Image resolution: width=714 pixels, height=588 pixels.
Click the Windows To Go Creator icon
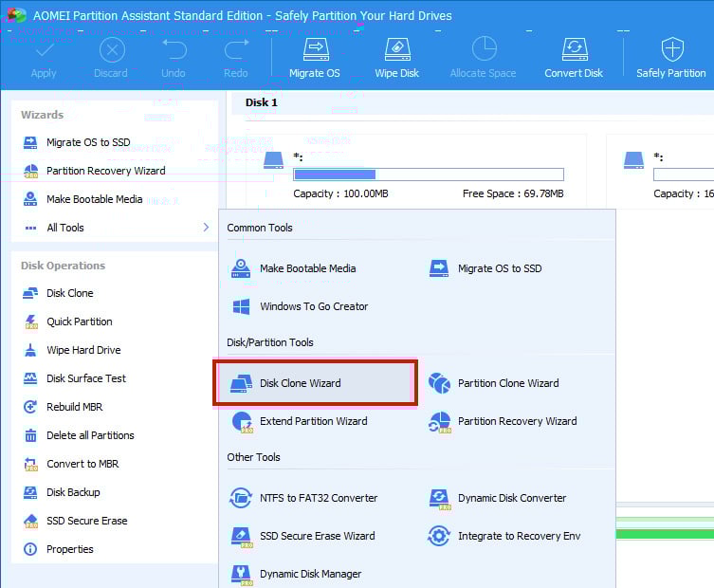[241, 306]
